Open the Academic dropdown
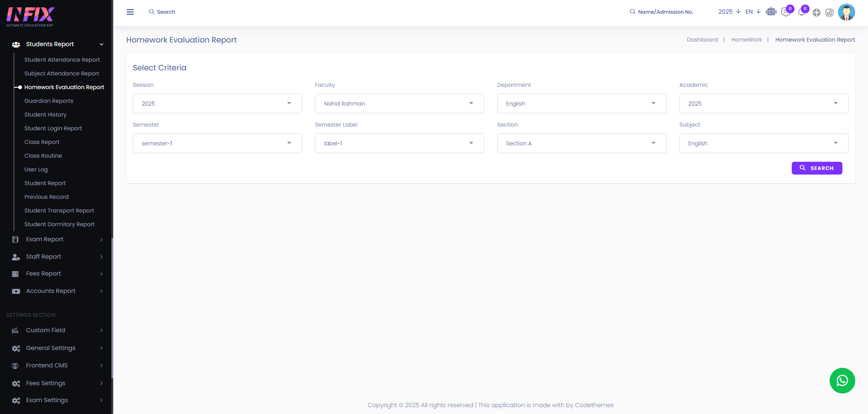Image resolution: width=868 pixels, height=414 pixels. tap(764, 104)
